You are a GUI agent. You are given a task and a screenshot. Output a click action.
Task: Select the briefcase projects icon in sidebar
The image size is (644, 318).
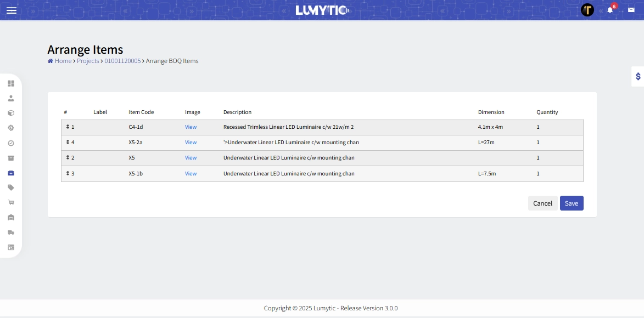(x=11, y=173)
